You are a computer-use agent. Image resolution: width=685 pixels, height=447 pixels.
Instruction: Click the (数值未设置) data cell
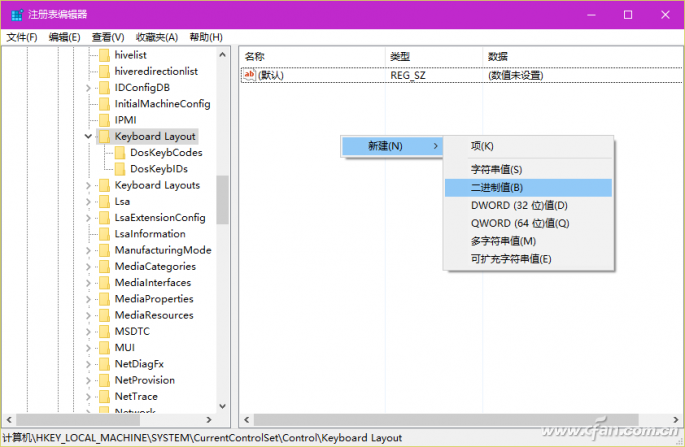[515, 75]
